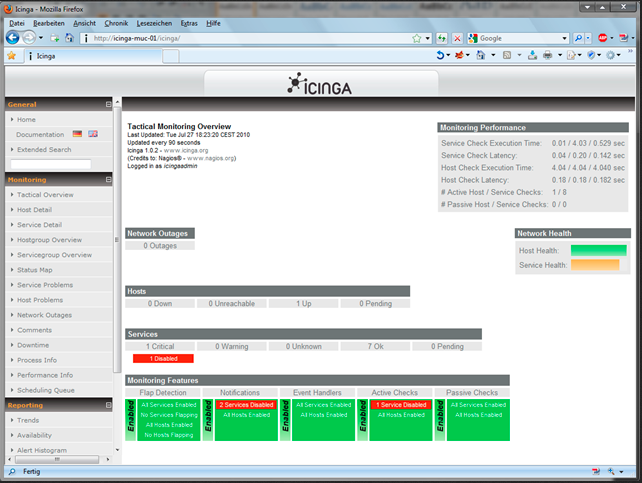Click the home icon beside the address bar
642x483 pixels.
tap(70, 38)
